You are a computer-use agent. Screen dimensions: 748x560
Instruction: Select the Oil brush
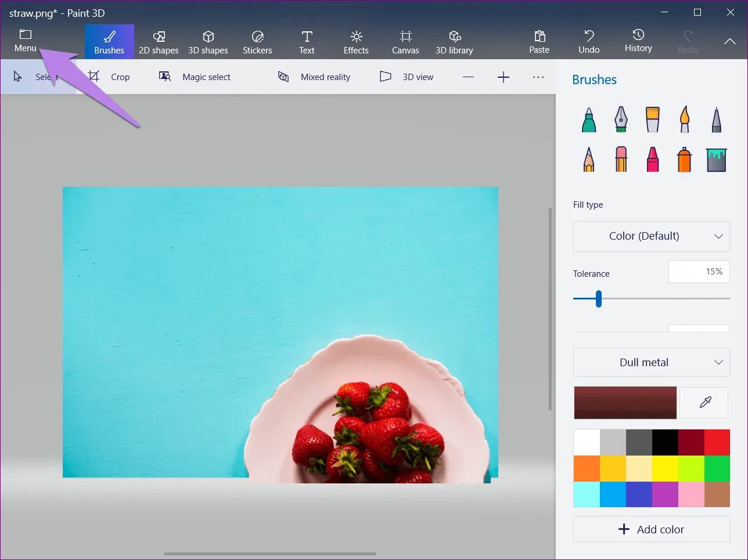point(653,120)
